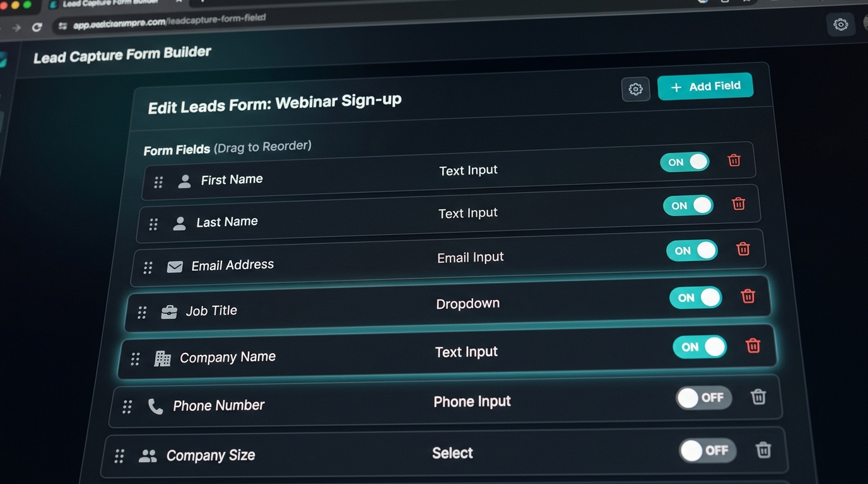Select the Email Address drag handle

coord(148,268)
